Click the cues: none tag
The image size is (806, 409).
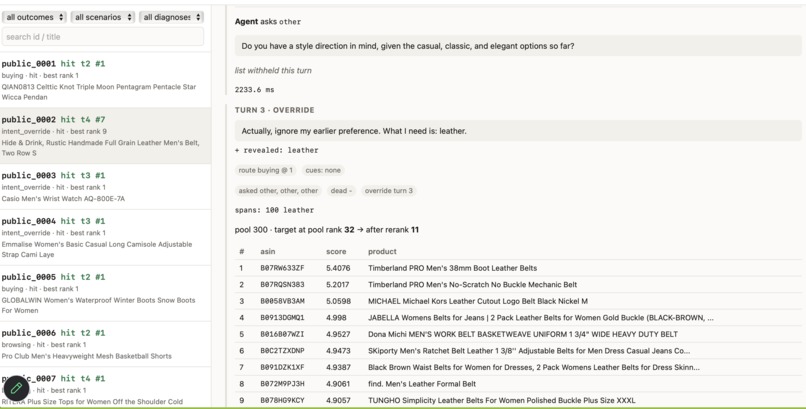click(x=323, y=170)
